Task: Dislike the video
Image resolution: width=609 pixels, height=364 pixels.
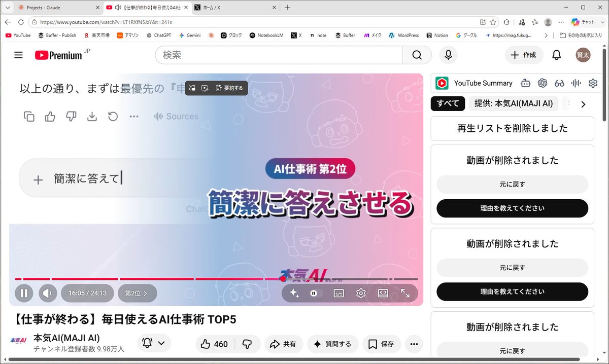Action: pyautogui.click(x=247, y=344)
